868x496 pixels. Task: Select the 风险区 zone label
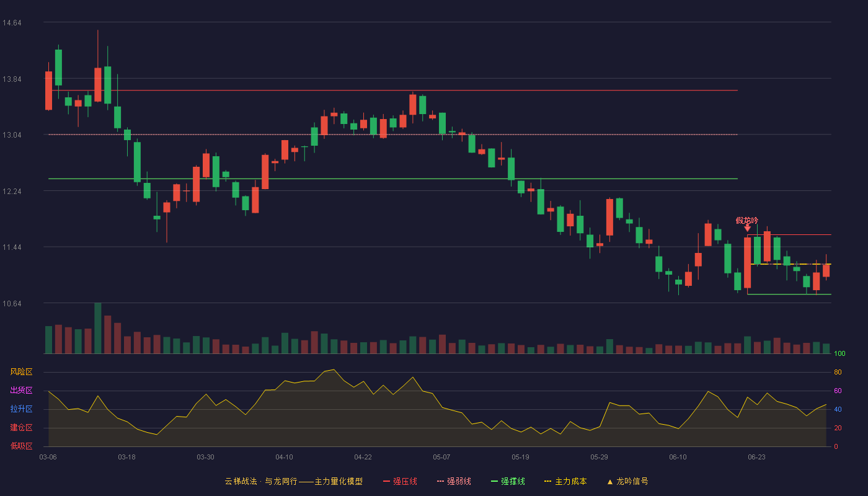coord(21,372)
